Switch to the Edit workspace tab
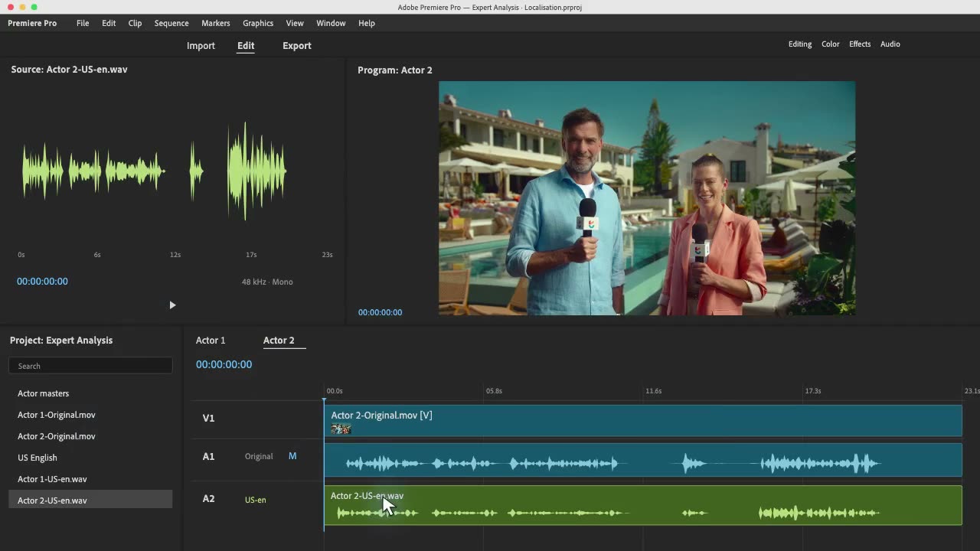The image size is (980, 551). pos(246,46)
